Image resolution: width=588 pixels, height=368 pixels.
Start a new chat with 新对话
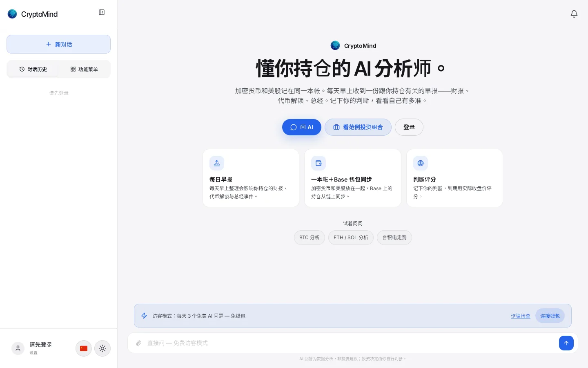pyautogui.click(x=58, y=44)
